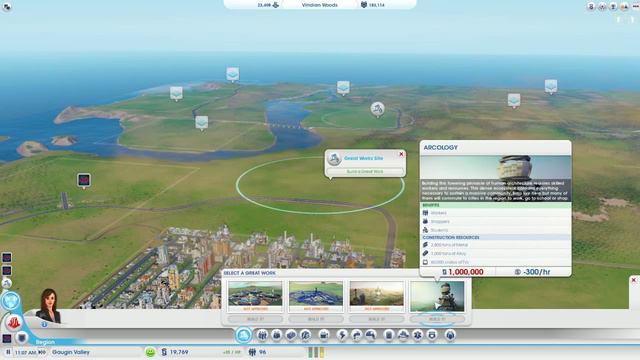Click the crane icon in left sidebar
The image size is (640, 360).
point(7,283)
